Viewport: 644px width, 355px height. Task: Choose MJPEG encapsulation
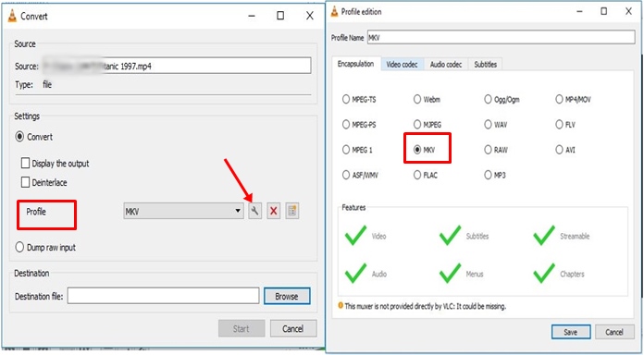417,125
